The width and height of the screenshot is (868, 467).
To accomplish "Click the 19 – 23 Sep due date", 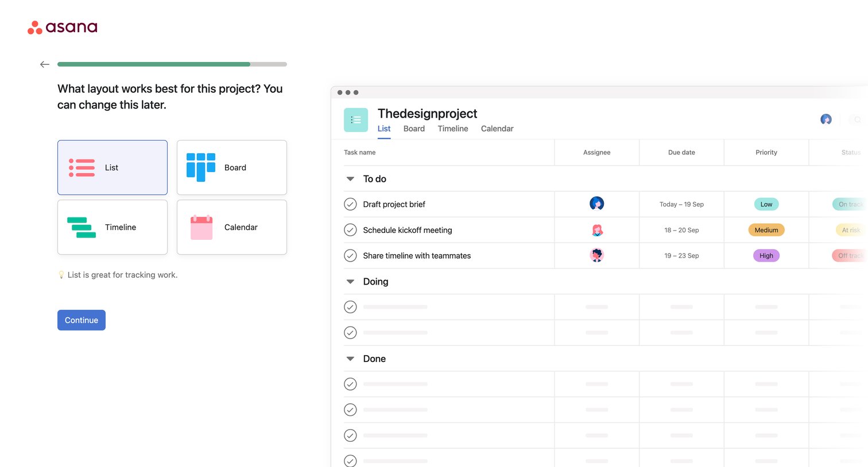I will (681, 256).
